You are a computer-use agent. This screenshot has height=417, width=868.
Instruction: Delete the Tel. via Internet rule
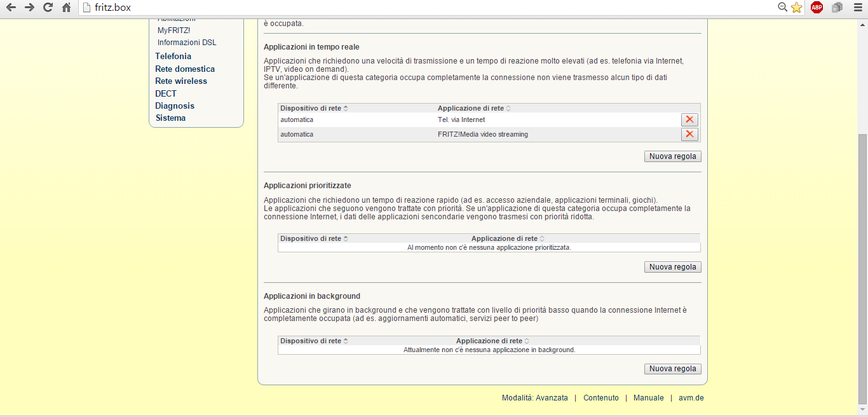point(689,120)
